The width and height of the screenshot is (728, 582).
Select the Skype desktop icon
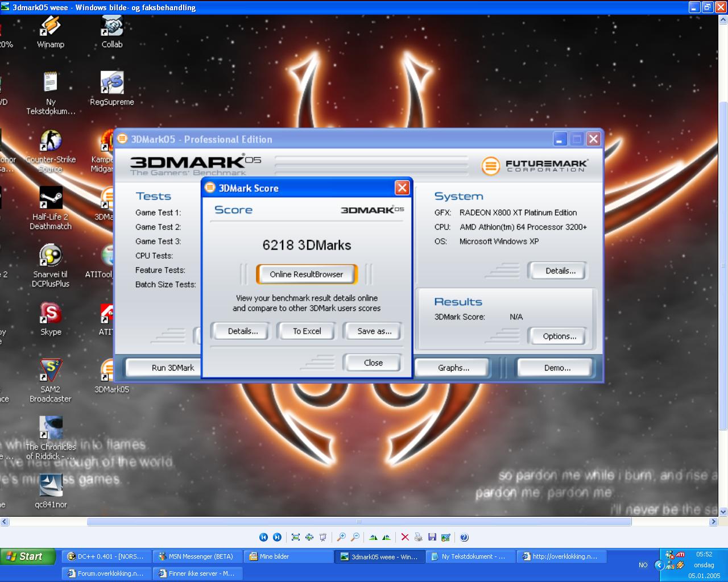pyautogui.click(x=51, y=319)
